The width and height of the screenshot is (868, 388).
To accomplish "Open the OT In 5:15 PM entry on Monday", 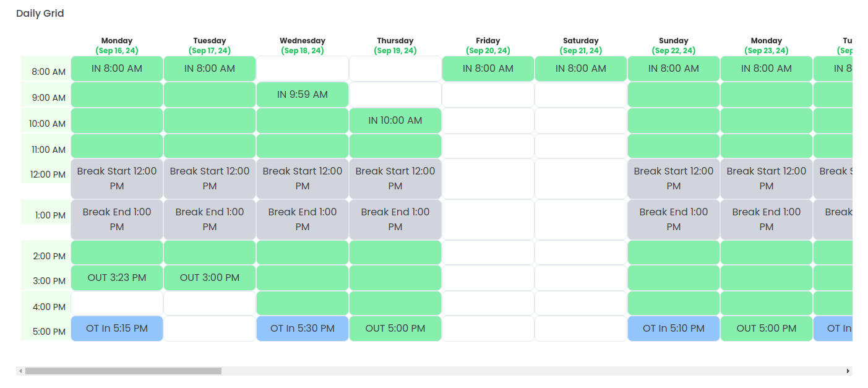I will (116, 328).
